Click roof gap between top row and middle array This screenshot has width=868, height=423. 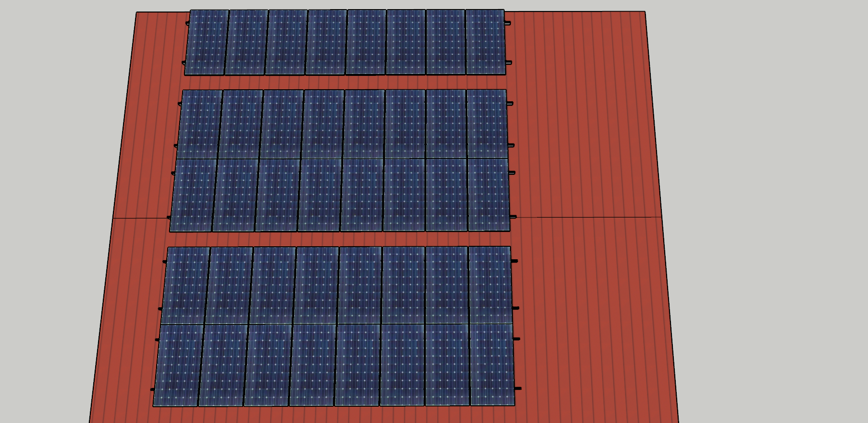tap(336, 82)
